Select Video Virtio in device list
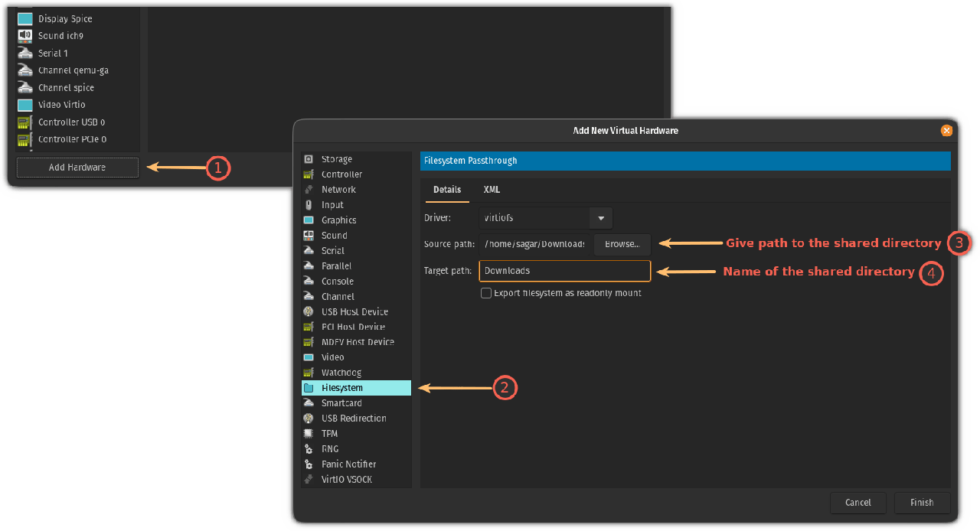This screenshot has width=980, height=531. 61,105
